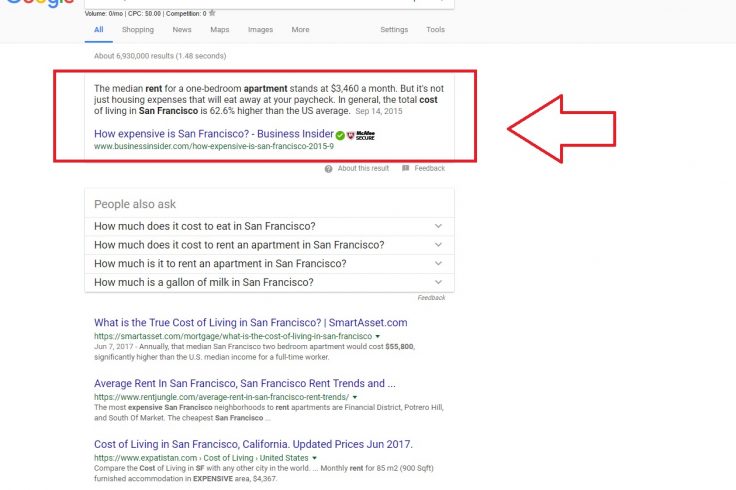The height and width of the screenshot is (490, 736).
Task: Click the 'About this result' link
Action: [x=363, y=168]
